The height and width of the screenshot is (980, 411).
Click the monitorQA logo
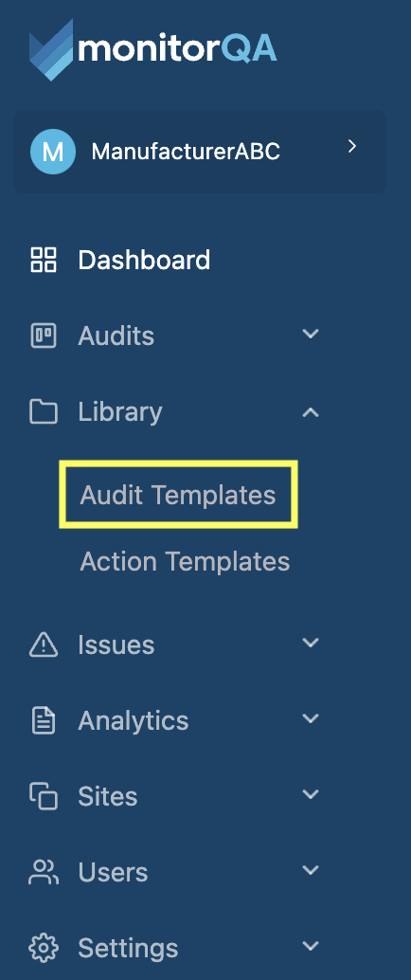coord(153,49)
